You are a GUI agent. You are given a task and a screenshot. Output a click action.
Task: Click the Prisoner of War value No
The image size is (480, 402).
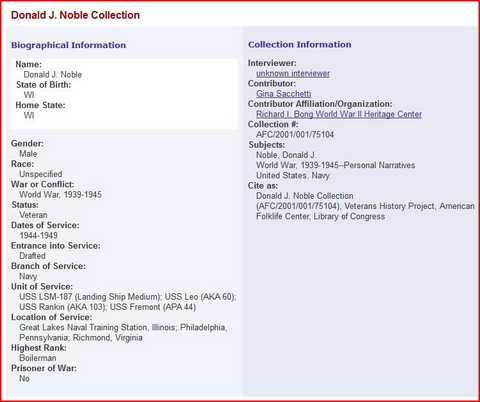(x=24, y=378)
